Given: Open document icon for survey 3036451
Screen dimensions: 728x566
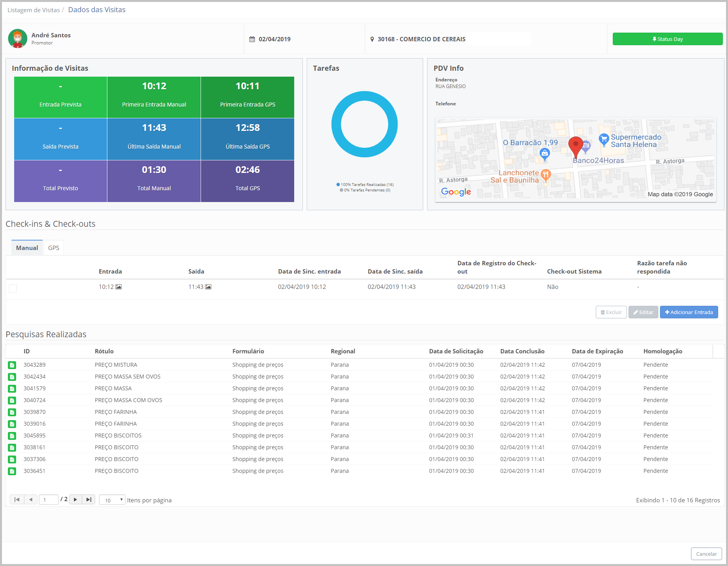Looking at the screenshot, I should (12, 471).
